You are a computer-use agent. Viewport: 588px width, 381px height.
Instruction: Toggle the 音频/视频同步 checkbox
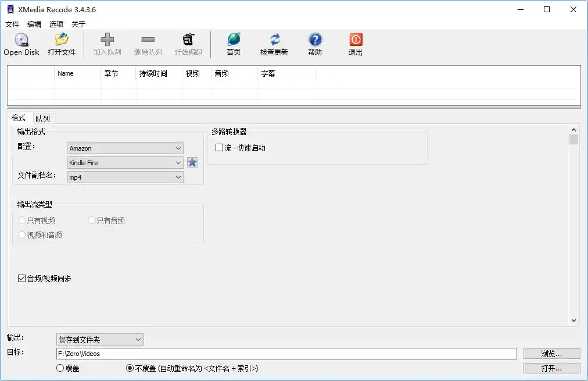click(x=21, y=279)
